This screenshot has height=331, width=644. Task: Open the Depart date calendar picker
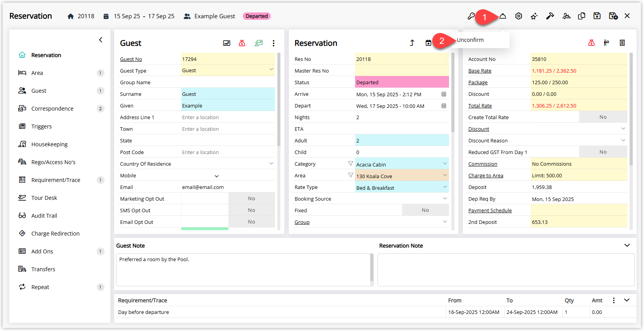(x=444, y=106)
